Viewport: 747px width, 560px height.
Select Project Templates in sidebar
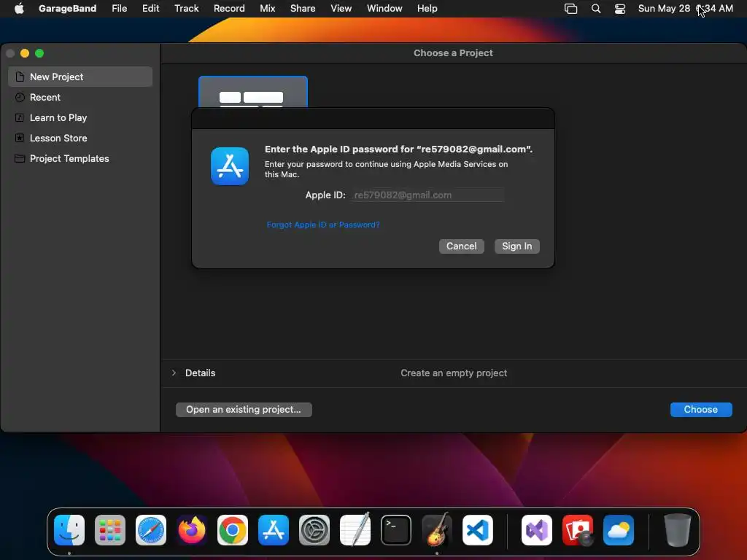click(x=80, y=158)
